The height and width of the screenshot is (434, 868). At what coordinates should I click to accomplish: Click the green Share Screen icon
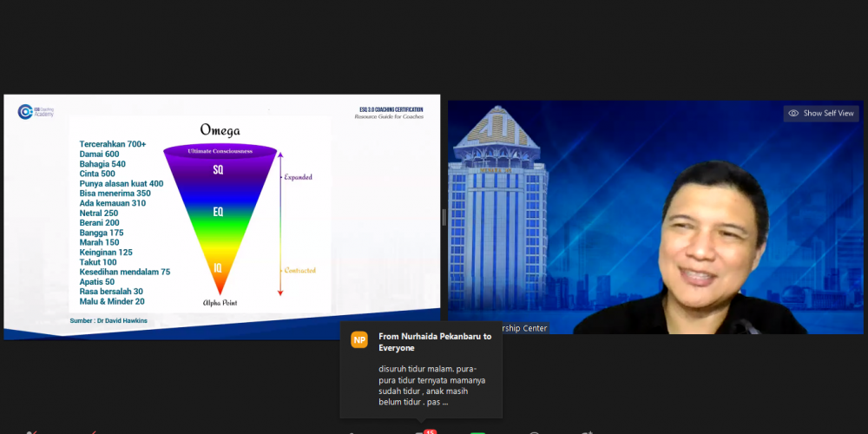pos(477,431)
